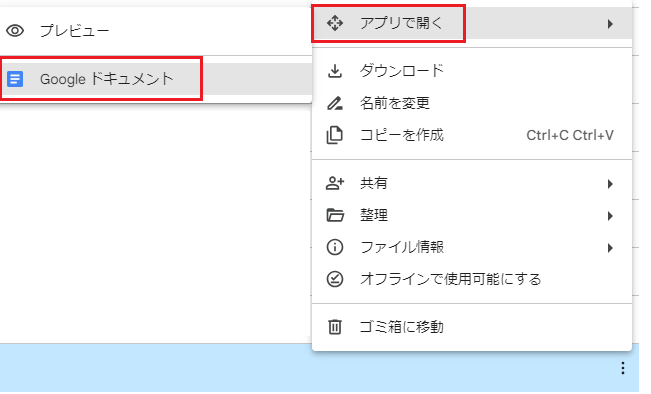The width and height of the screenshot is (651, 394).
Task: Choose アプリで開く menu entry
Action: coord(472,23)
